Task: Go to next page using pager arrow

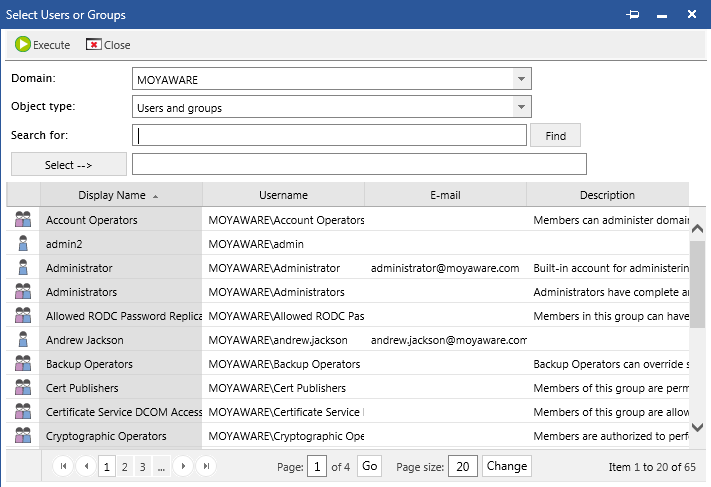Action: point(183,466)
